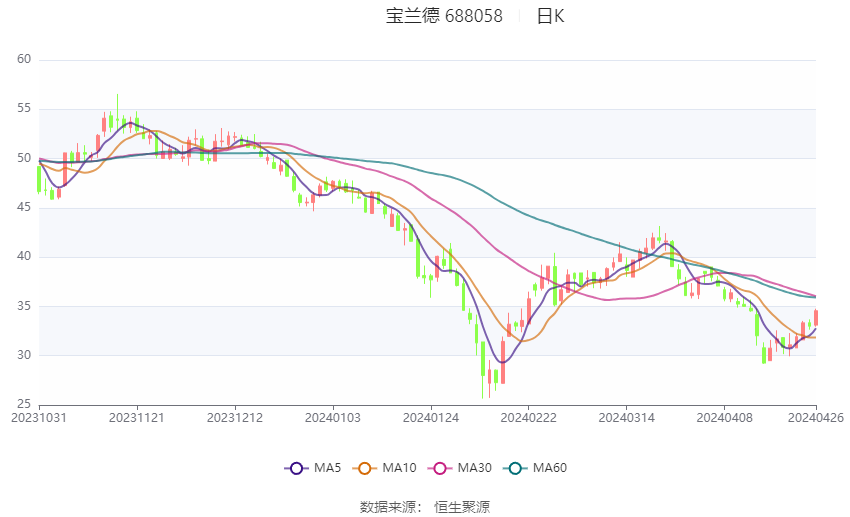Select the 20240222 x-axis date label
The image size is (850, 517).
tap(529, 418)
